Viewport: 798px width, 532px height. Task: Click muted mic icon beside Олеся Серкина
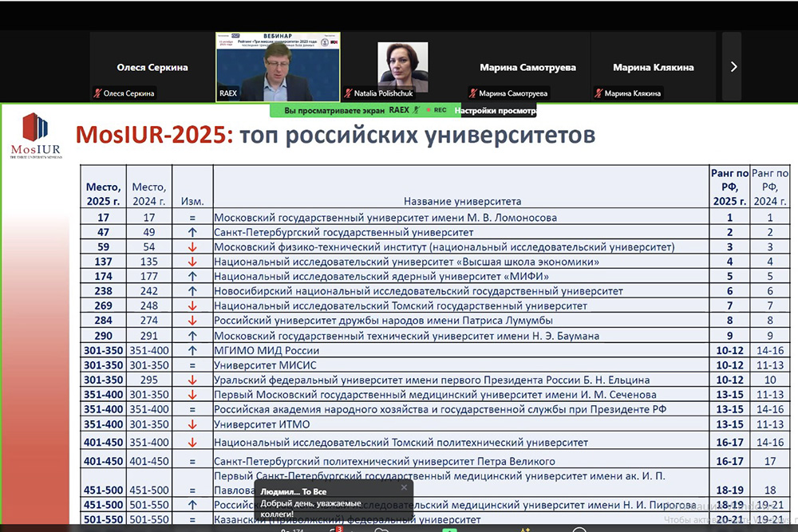(x=98, y=94)
